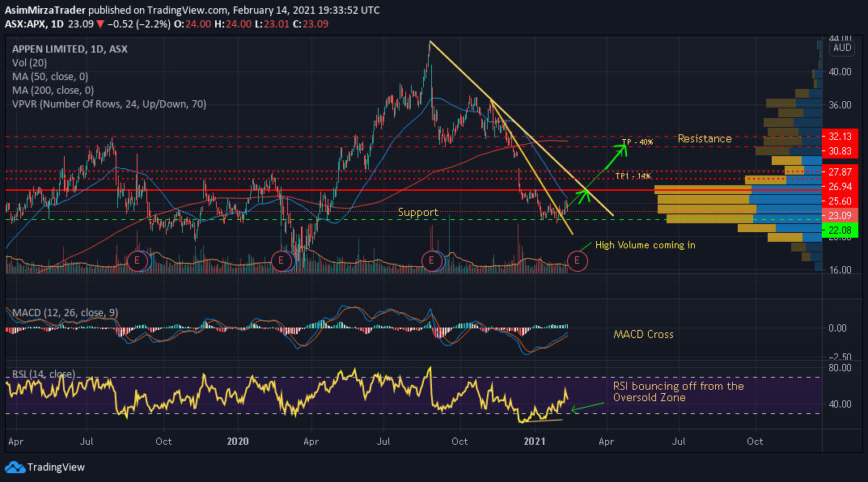Image resolution: width=868 pixels, height=482 pixels.
Task: Open the earnings marker E near August 2020
Action: 431,260
